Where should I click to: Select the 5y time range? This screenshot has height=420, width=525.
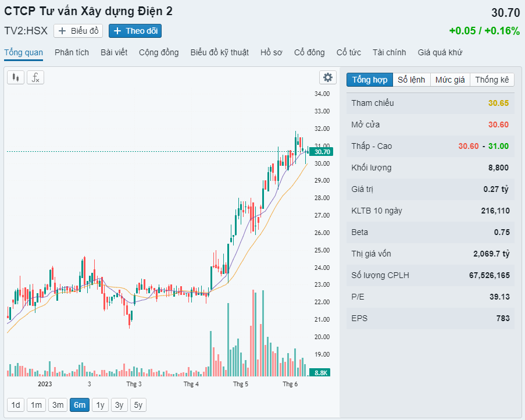click(x=138, y=405)
